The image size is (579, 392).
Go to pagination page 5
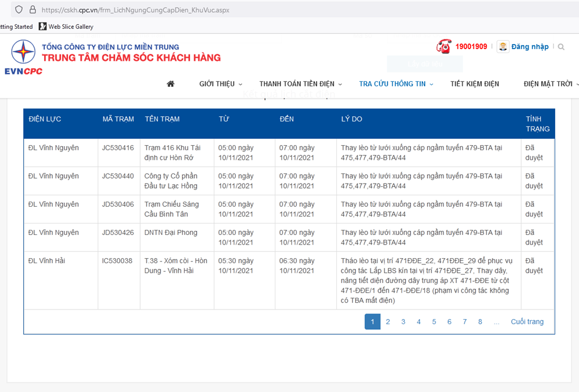pos(434,322)
